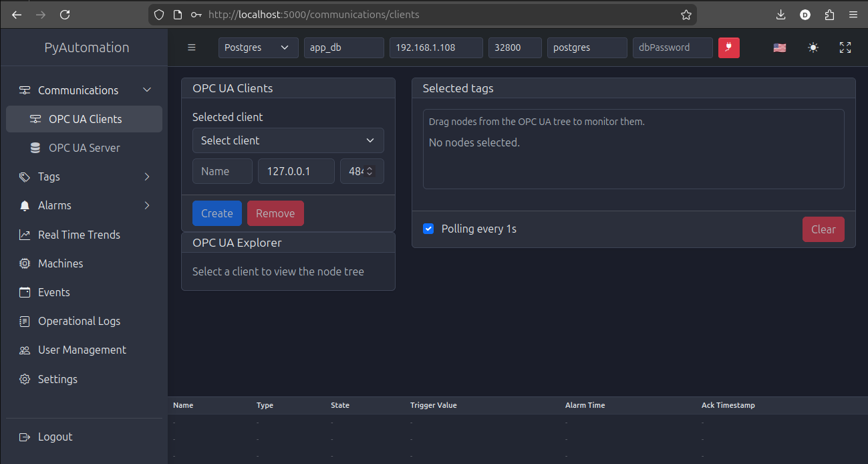The image size is (868, 464).
Task: Switch theme with the sun icon
Action: (813, 47)
